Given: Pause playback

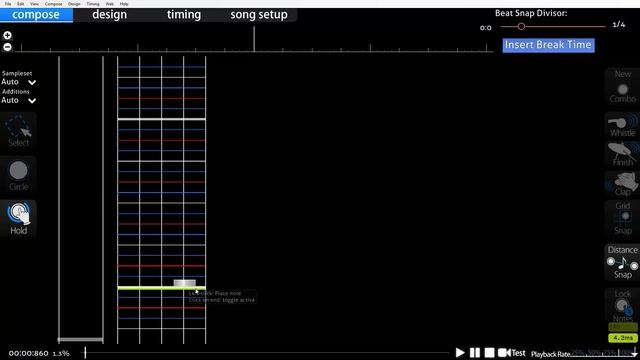Looking at the screenshot, I should tap(475, 352).
